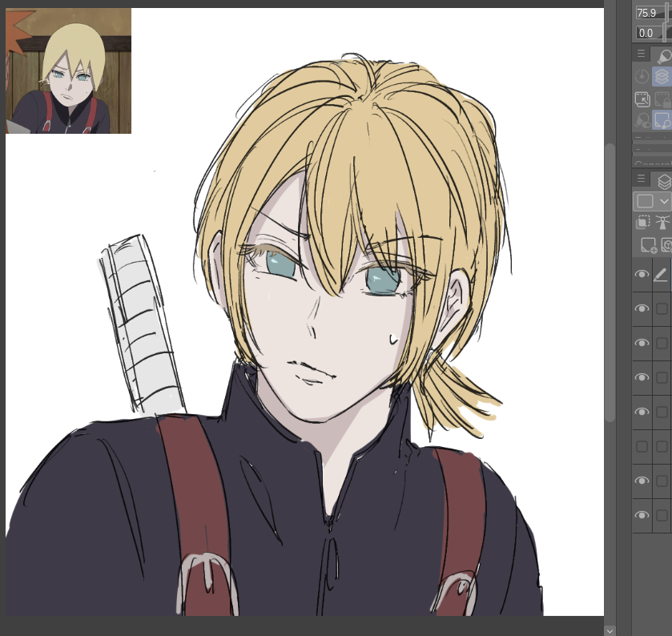Tick the fifth layer's selection checkbox
The height and width of the screenshot is (636, 672).
(662, 412)
